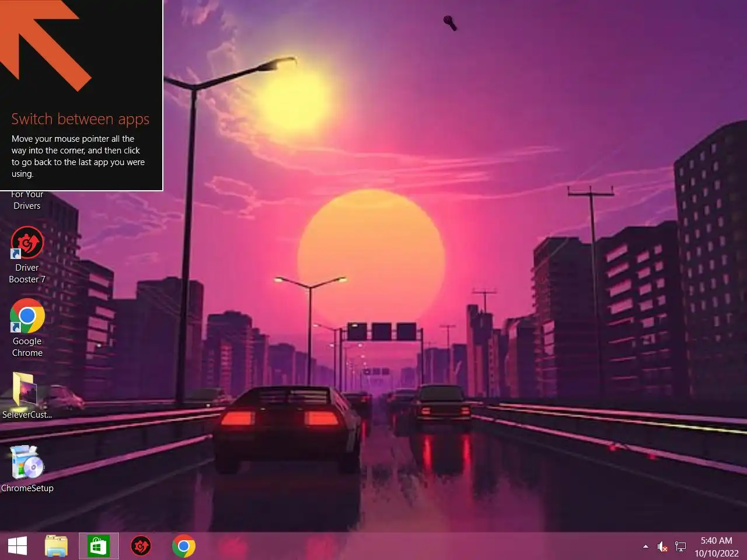Image resolution: width=747 pixels, height=560 pixels.
Task: Click the date 10/10/2022 in tray
Action: tap(717, 553)
